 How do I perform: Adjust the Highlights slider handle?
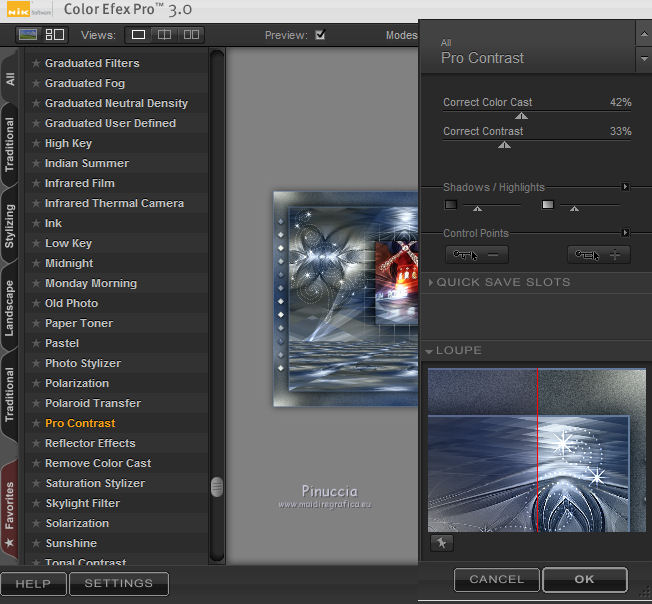(574, 208)
